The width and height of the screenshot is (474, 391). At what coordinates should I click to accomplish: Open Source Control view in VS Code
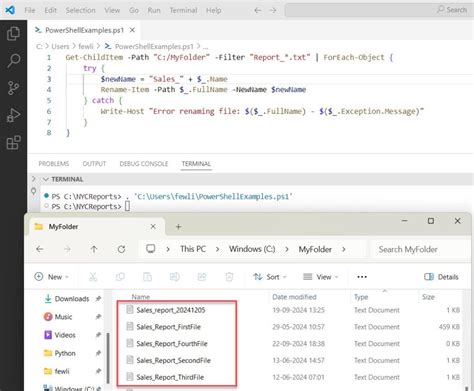point(13,88)
